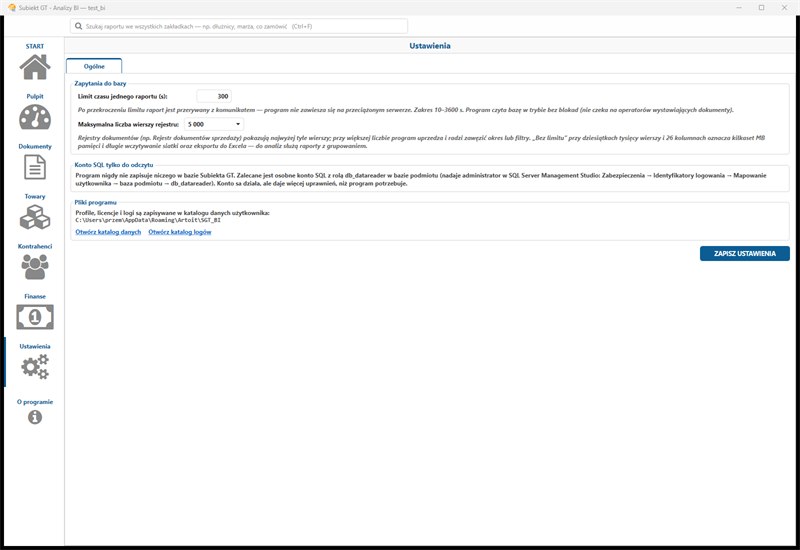Click the Zapytania do bazy group heading
Viewport: 800px width, 550px height.
tap(100, 83)
